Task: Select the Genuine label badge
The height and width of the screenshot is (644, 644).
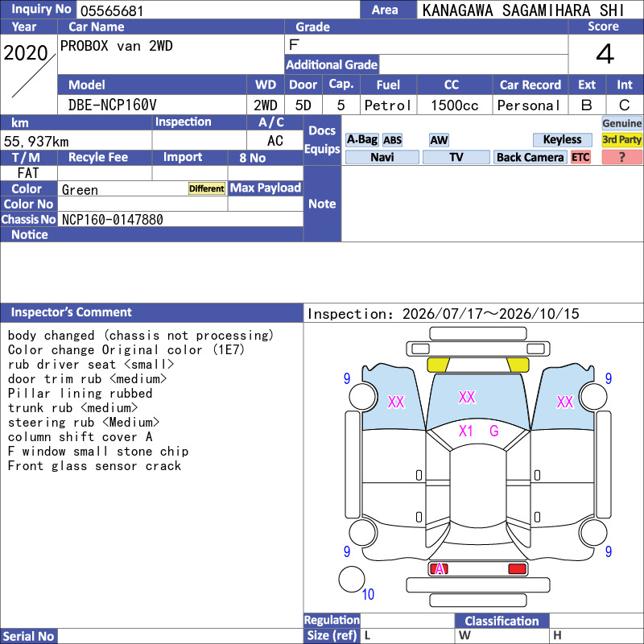Action: 621,123
